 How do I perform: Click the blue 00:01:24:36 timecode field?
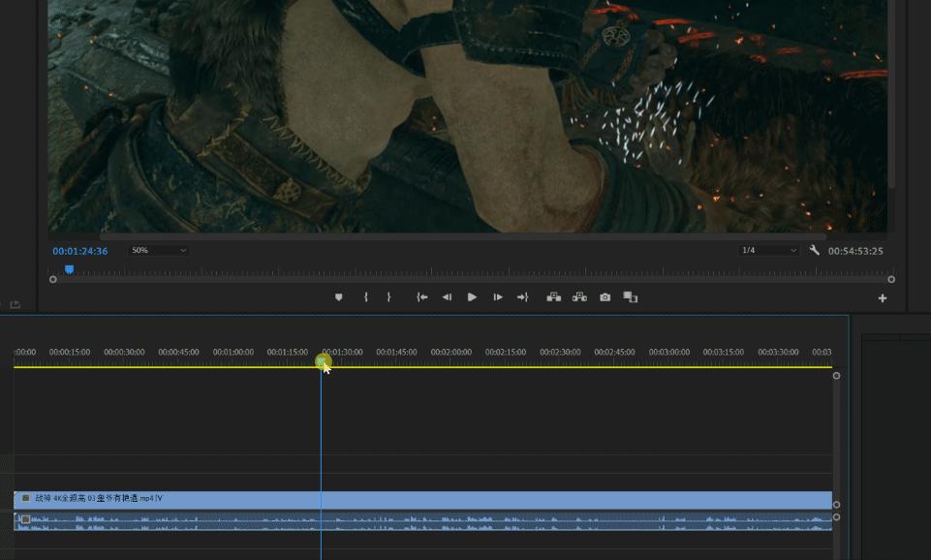tap(80, 251)
